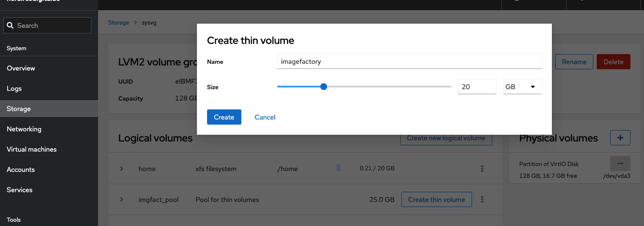Click the Name field containing imagefactory
Screen dimensions: 644x226
409,62
